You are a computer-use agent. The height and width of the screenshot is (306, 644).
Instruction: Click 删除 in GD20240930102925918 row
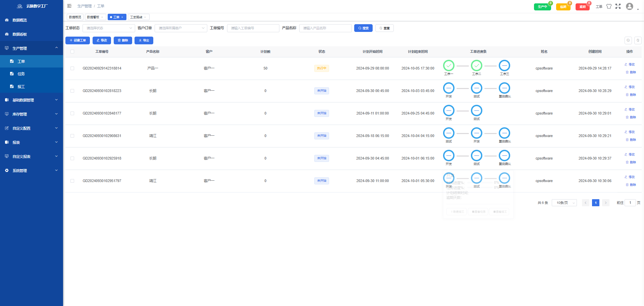coord(631,162)
